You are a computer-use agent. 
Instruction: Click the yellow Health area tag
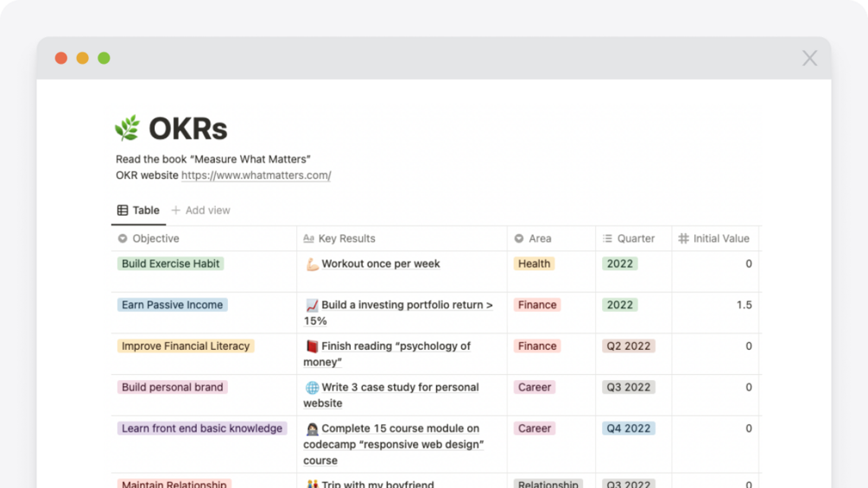(x=534, y=263)
